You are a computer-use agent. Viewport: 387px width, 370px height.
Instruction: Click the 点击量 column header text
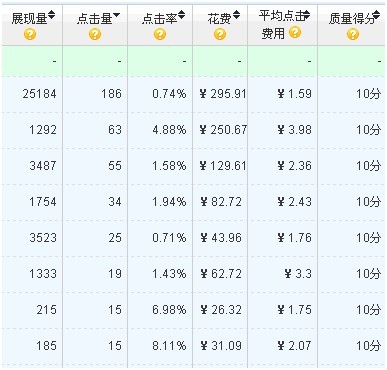point(94,19)
